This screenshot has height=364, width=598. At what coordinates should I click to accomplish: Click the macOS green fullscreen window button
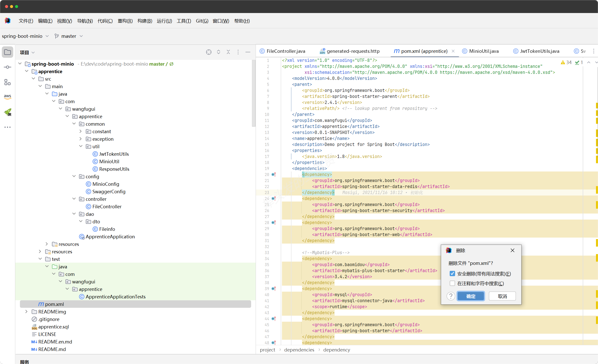tap(17, 7)
